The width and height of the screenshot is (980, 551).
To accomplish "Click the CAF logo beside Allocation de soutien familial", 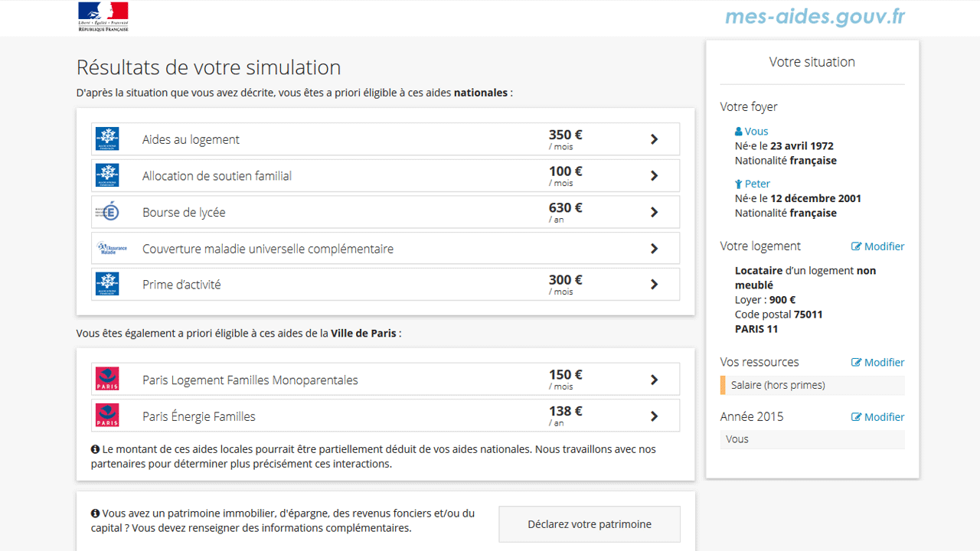I will [x=107, y=175].
